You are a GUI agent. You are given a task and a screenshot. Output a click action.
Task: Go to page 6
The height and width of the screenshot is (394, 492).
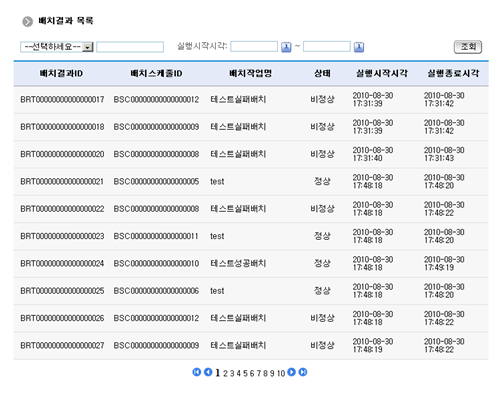(252, 373)
